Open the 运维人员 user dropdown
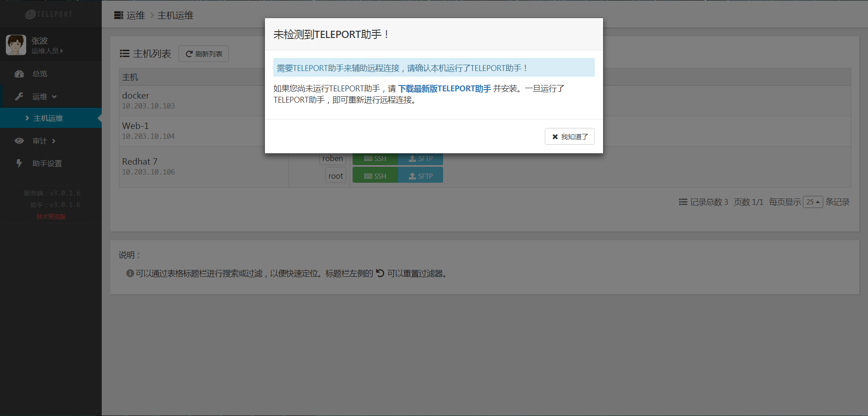This screenshot has width=868, height=416. tap(47, 51)
